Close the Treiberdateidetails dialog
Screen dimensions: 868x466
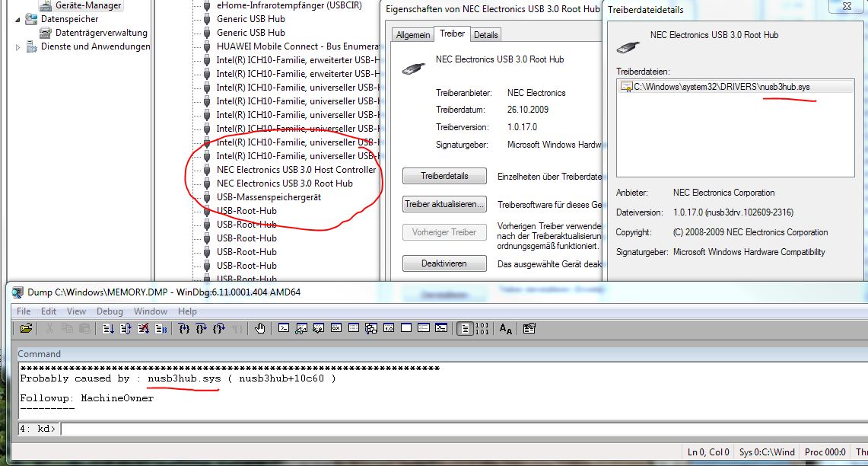click(847, 6)
